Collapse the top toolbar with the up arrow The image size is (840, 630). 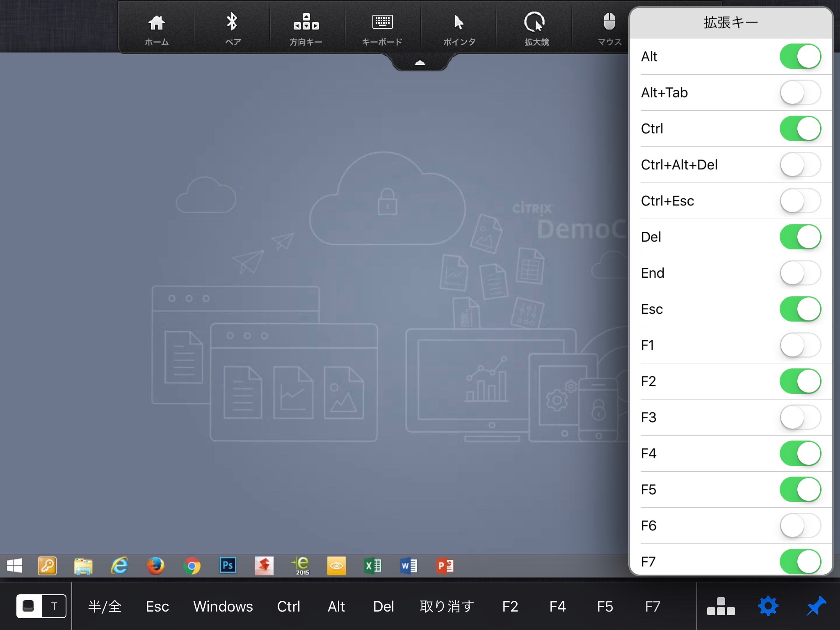420,63
